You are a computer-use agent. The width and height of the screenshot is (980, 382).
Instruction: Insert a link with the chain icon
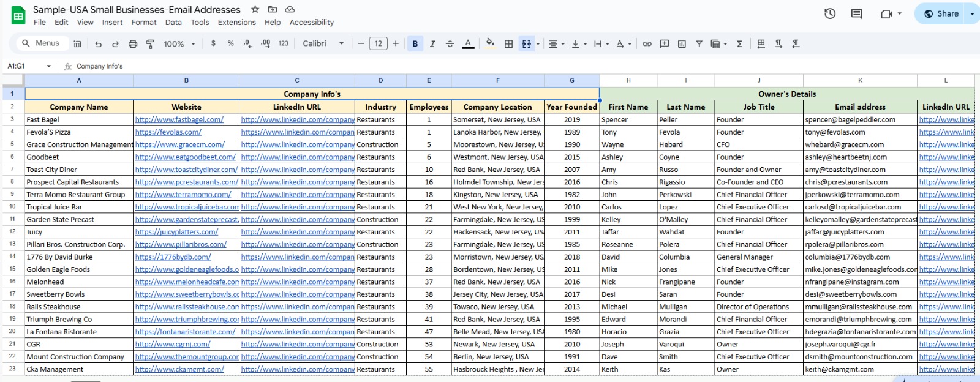[x=647, y=44]
